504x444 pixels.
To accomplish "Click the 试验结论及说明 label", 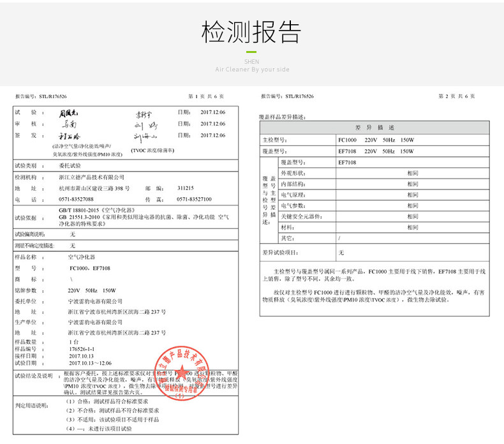I will pos(34,376).
